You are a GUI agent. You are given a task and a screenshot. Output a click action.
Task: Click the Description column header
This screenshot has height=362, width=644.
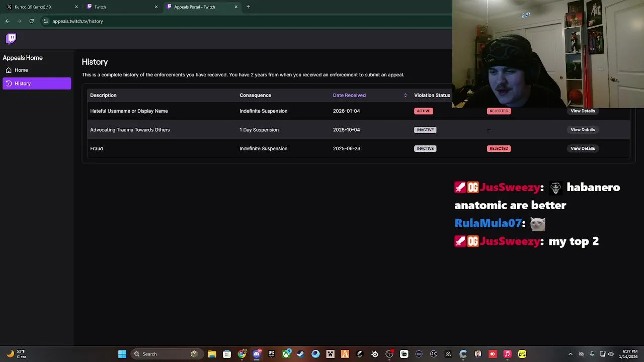(x=103, y=95)
